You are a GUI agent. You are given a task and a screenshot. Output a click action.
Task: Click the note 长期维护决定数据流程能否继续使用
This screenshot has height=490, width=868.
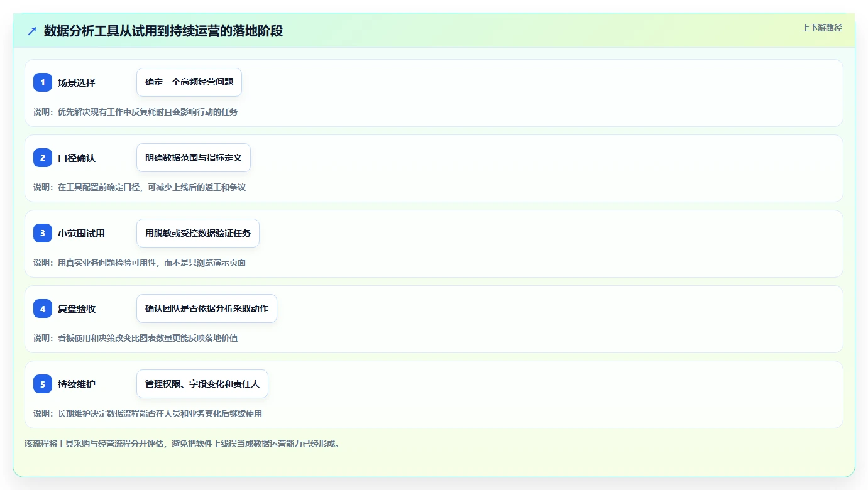tap(148, 413)
